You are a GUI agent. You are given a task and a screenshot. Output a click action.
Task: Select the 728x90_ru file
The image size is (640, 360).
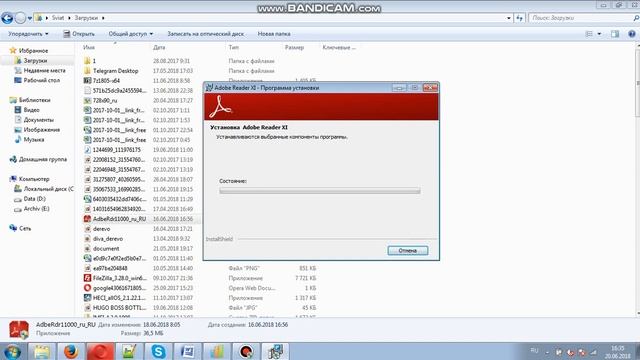click(x=100, y=100)
